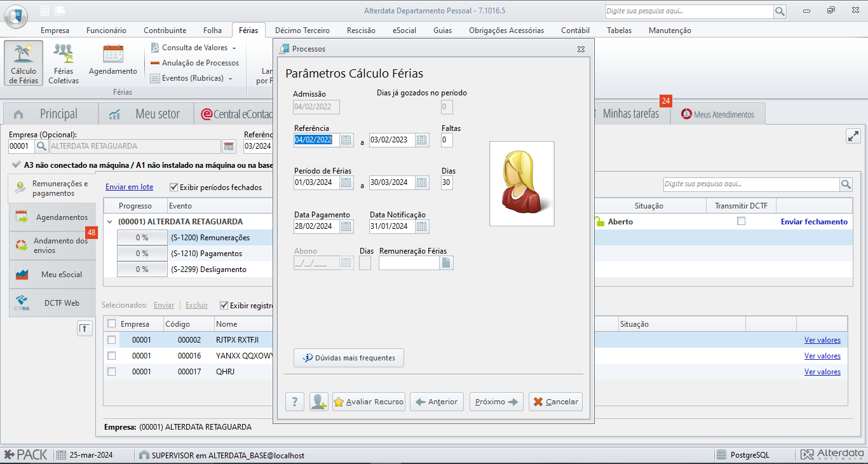Open calendar picker for Data Pagamento
The height and width of the screenshot is (464, 868).
[346, 226]
